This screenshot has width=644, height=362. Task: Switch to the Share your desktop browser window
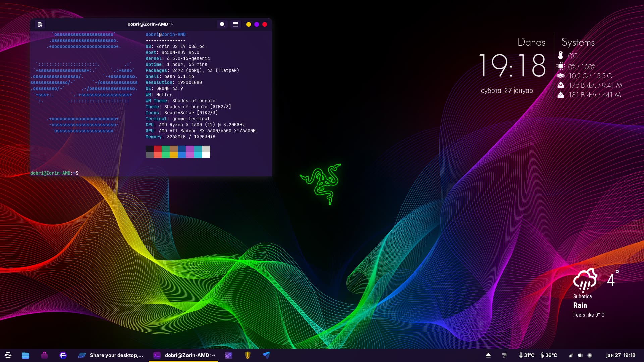[110, 355]
